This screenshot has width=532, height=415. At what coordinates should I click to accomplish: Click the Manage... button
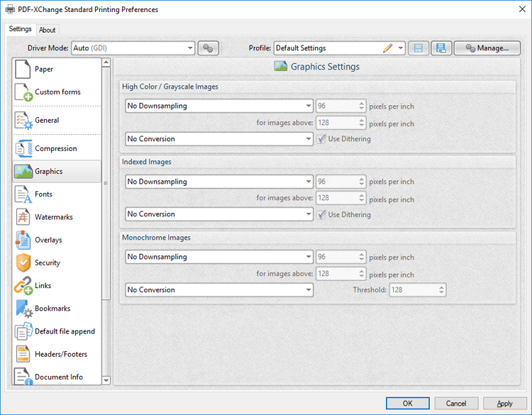point(487,48)
